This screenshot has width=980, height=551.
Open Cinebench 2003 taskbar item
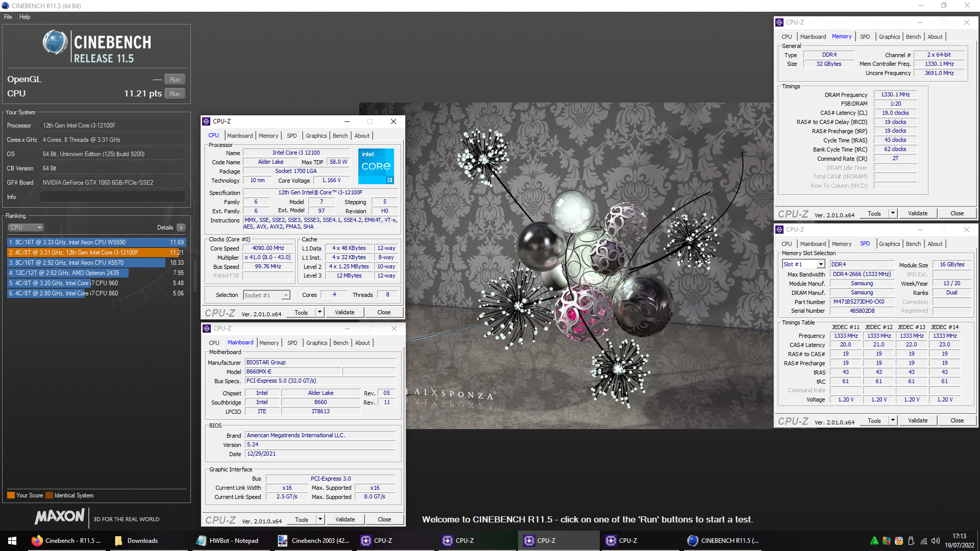[x=313, y=541]
